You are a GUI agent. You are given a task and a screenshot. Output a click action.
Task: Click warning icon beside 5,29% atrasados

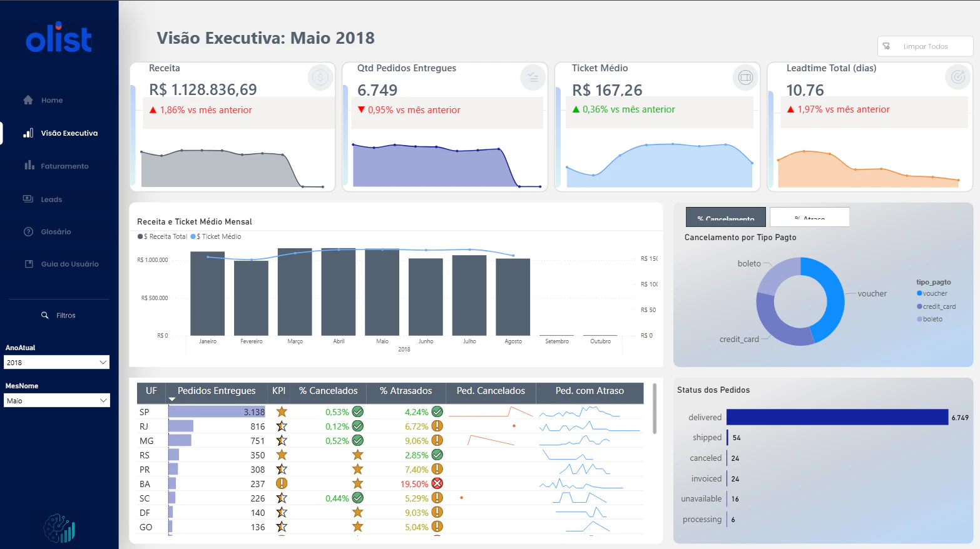[437, 498]
